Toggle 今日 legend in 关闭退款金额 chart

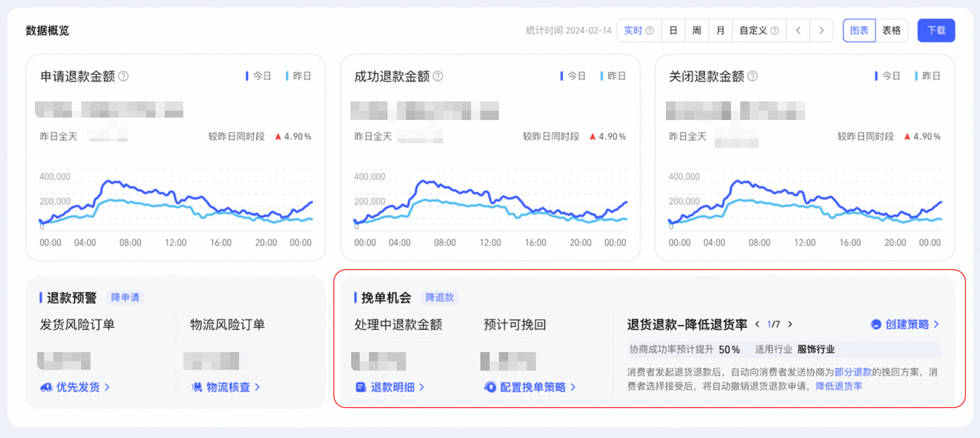tap(888, 76)
